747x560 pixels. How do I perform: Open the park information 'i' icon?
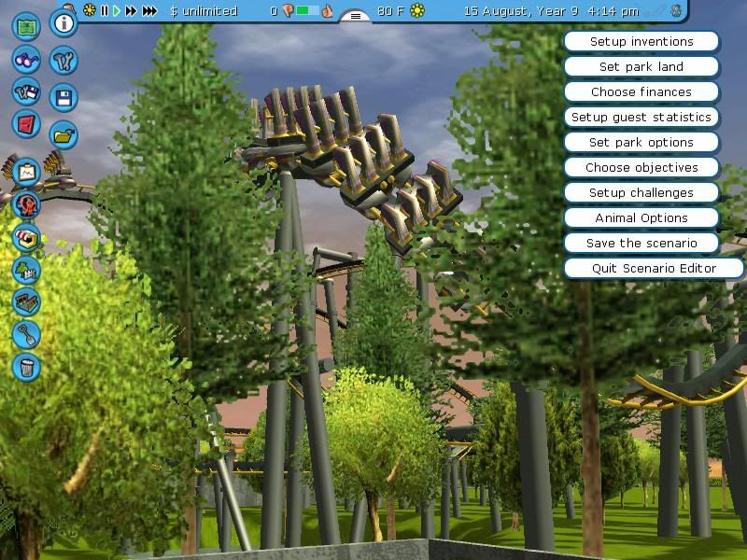click(63, 22)
